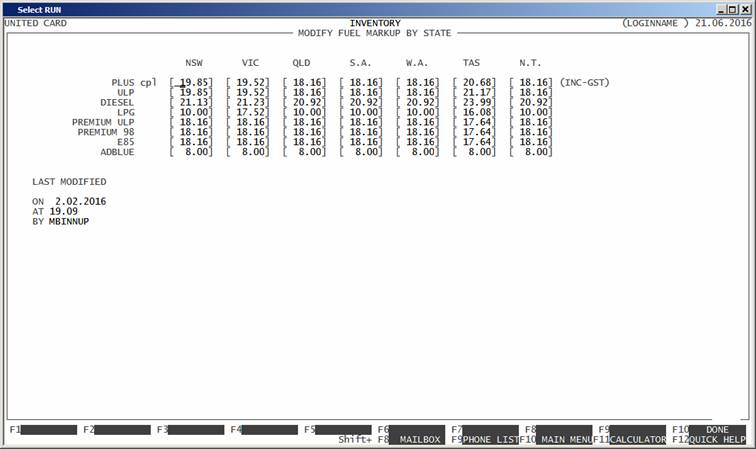Click the LPG QLD markup field
Screen dimensions: 756x449
coord(305,112)
